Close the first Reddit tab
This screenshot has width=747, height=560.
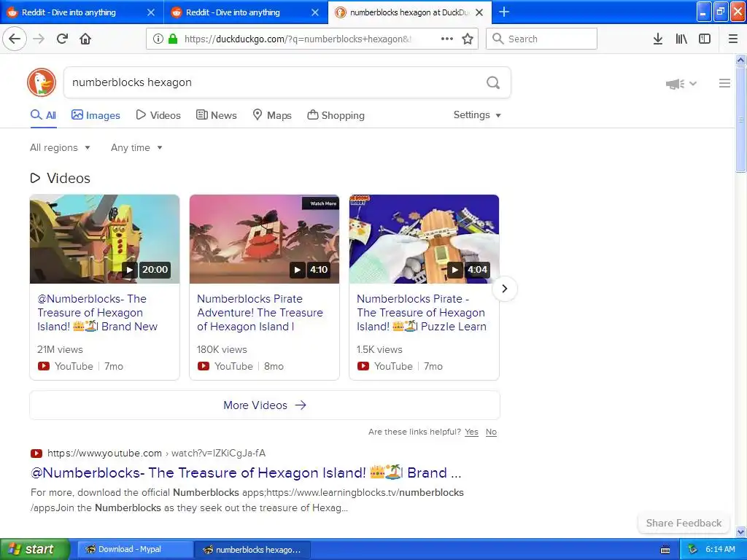[151, 12]
